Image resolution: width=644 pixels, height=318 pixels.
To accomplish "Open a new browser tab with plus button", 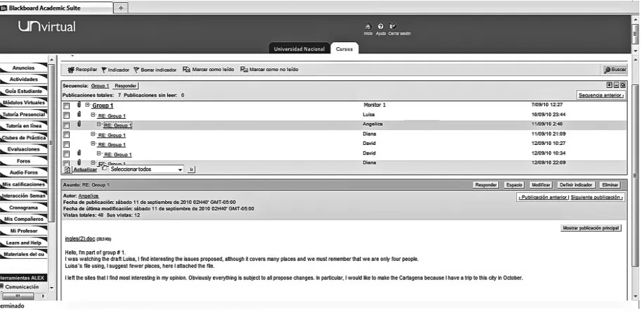I will pyautogui.click(x=121, y=8).
